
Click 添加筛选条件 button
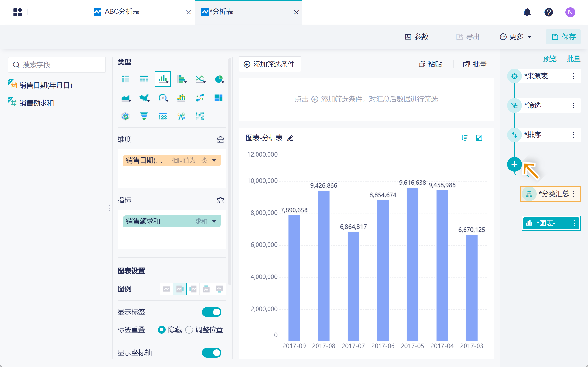(x=270, y=64)
